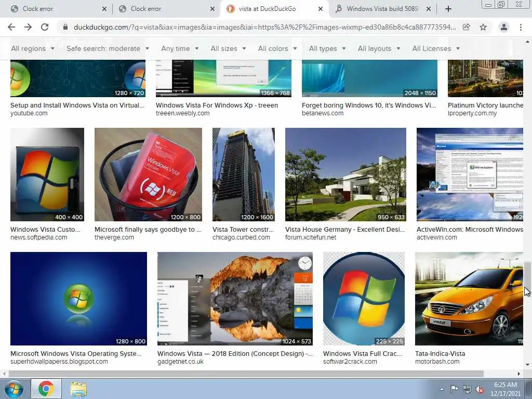The image size is (532, 399).
Task: Show hidden tray icons arrow
Action: pyautogui.click(x=442, y=389)
